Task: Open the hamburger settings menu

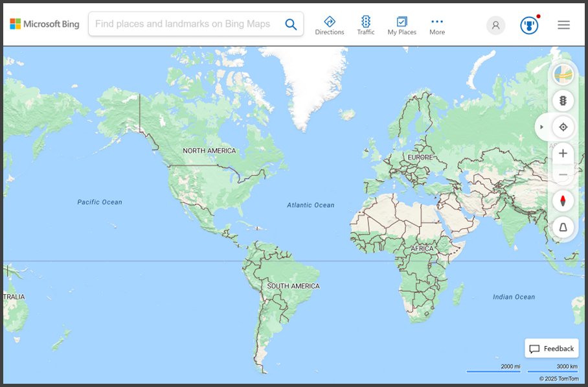Action: [x=563, y=25]
